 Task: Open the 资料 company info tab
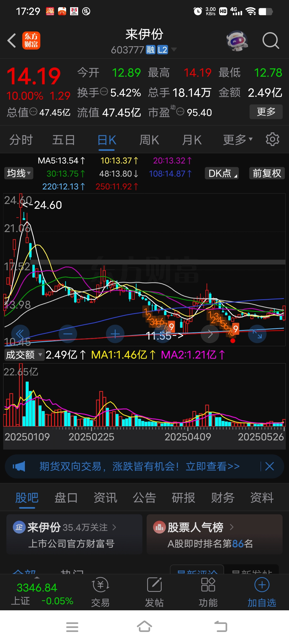[x=262, y=498]
